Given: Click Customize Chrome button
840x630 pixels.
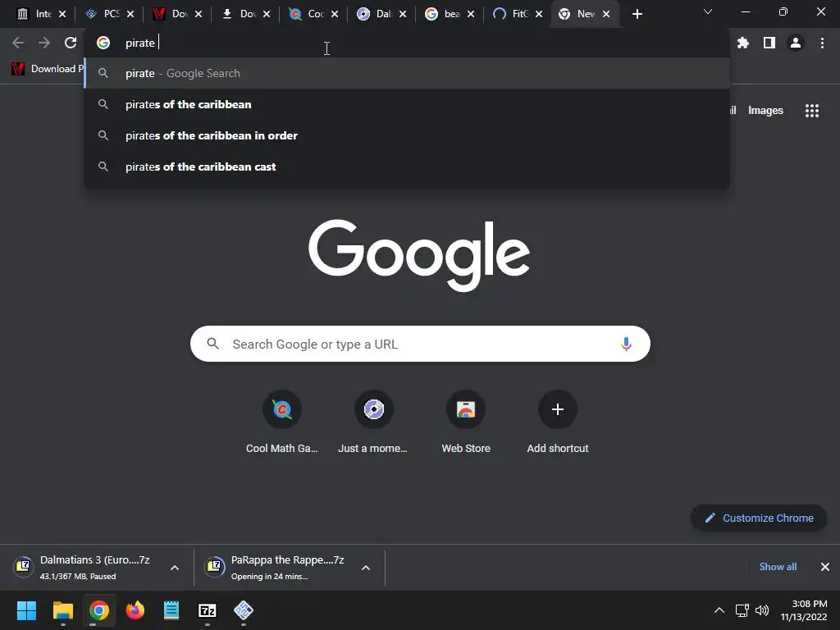Looking at the screenshot, I should click(x=759, y=518).
